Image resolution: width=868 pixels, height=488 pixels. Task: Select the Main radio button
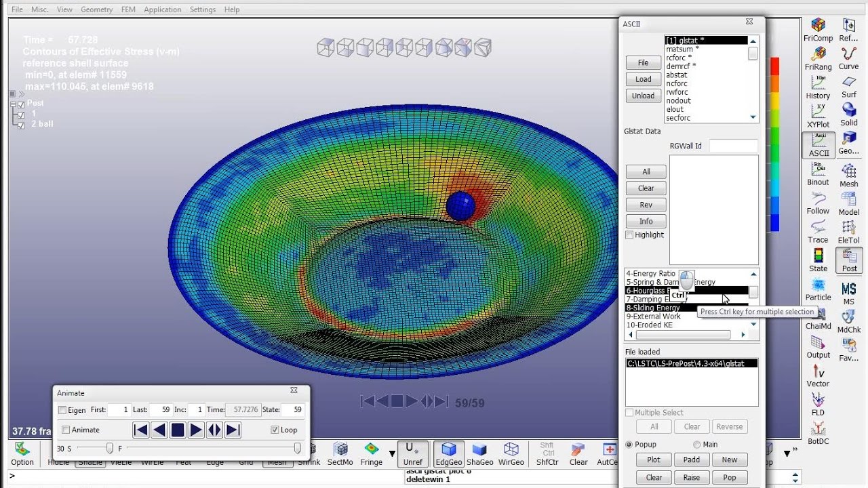coord(696,445)
